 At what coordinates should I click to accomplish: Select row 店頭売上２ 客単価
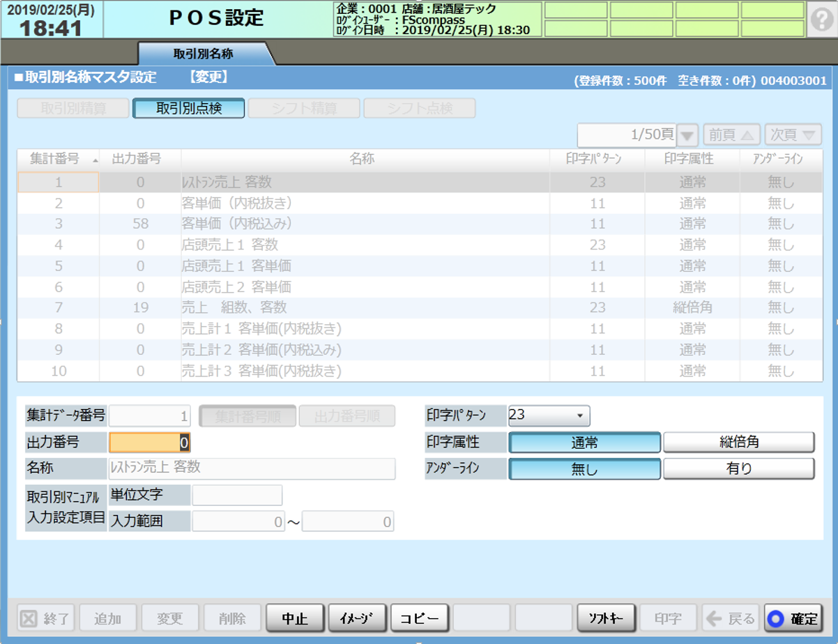(x=419, y=287)
